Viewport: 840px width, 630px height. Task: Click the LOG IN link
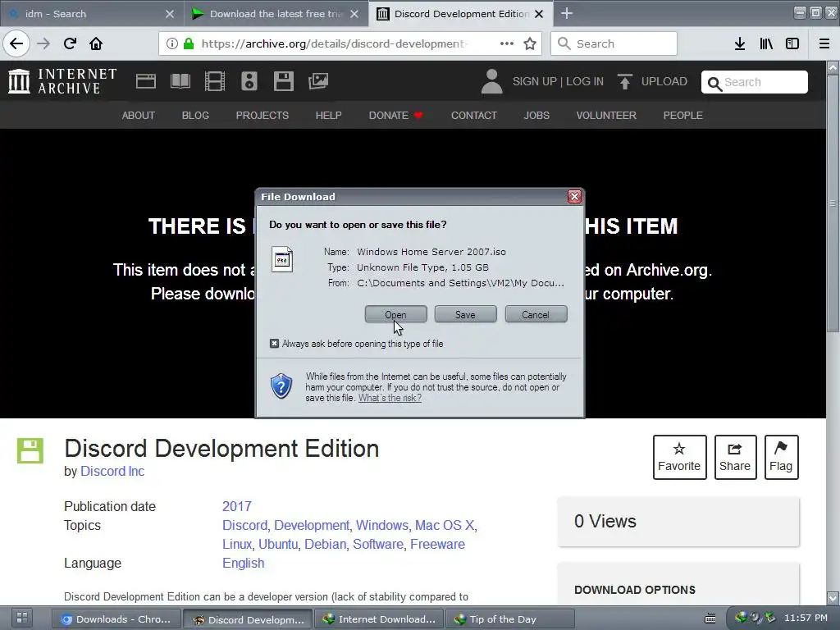584,81
